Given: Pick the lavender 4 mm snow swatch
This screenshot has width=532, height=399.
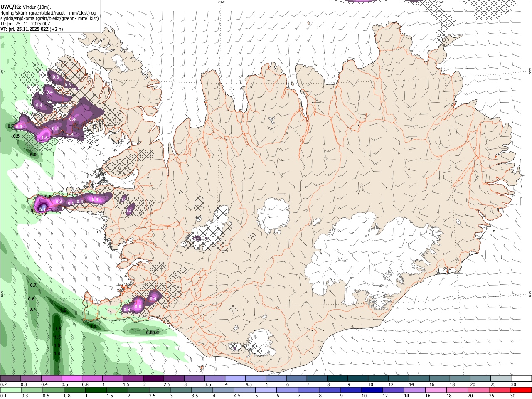Looking at the screenshot, I should click(x=235, y=379).
